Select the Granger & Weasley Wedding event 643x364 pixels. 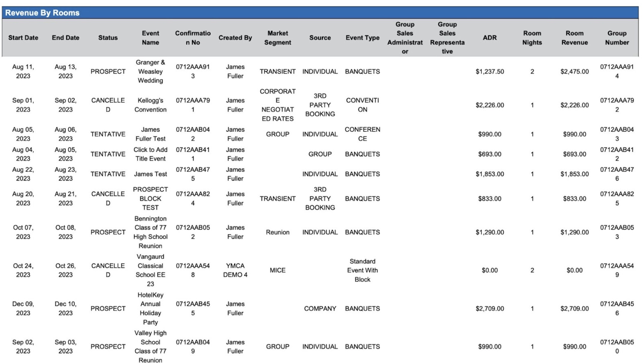pos(150,72)
